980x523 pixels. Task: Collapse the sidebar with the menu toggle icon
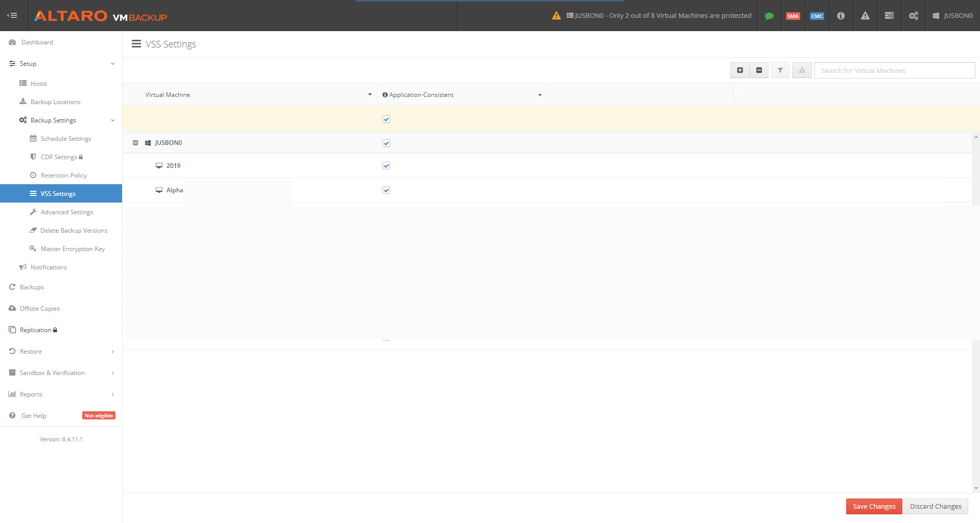coord(12,15)
